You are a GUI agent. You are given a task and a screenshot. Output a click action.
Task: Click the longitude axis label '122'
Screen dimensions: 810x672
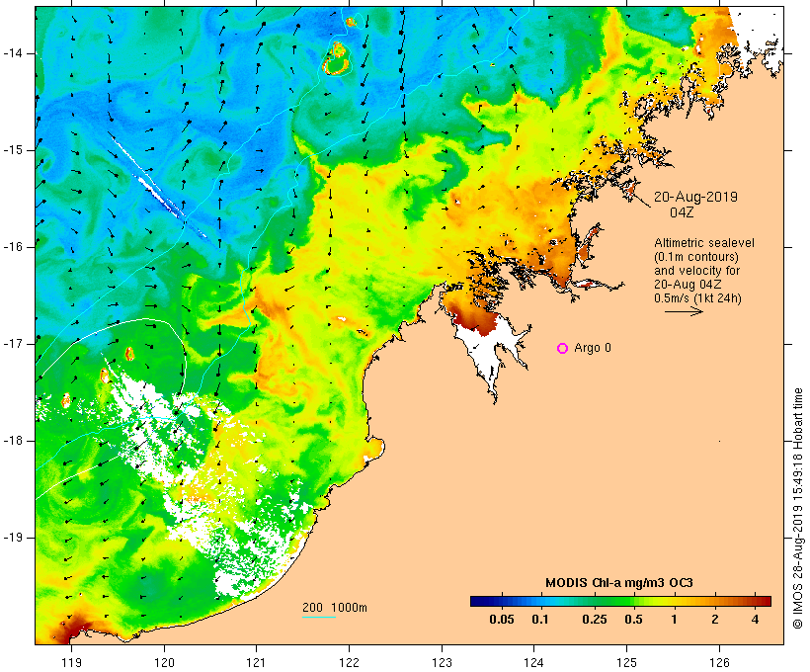tap(350, 663)
